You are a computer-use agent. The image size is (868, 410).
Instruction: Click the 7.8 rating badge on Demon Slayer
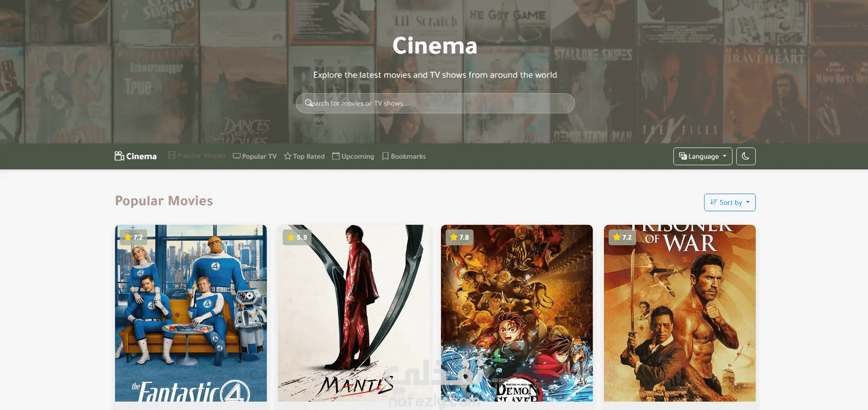coord(460,237)
